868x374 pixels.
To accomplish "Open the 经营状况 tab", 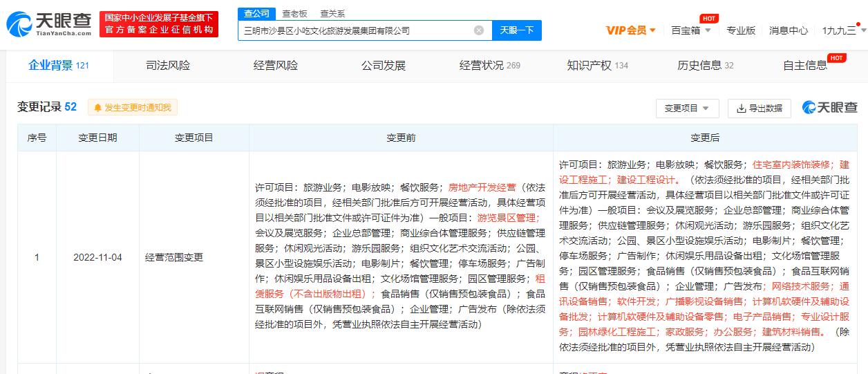I will (x=490, y=66).
